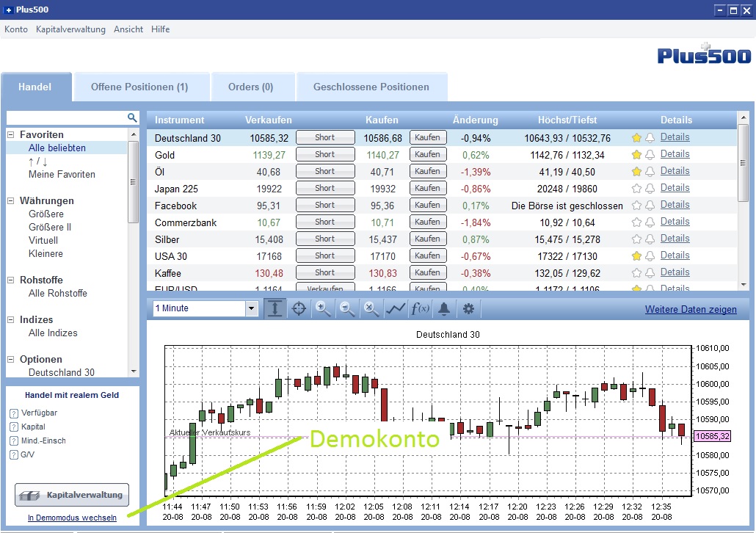Toggle the favorite star for Silber
This screenshot has width=756, height=533.
point(636,239)
